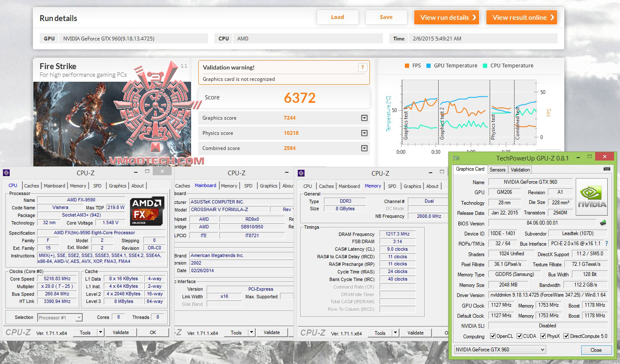Click the Core Speed value 5216.83 MHz
The image size is (620, 364).
click(57, 278)
